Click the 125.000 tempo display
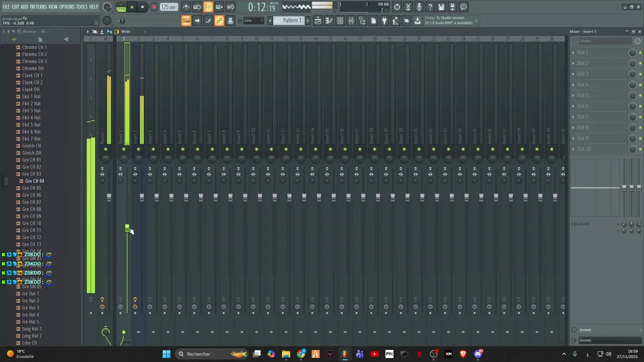 tap(169, 7)
